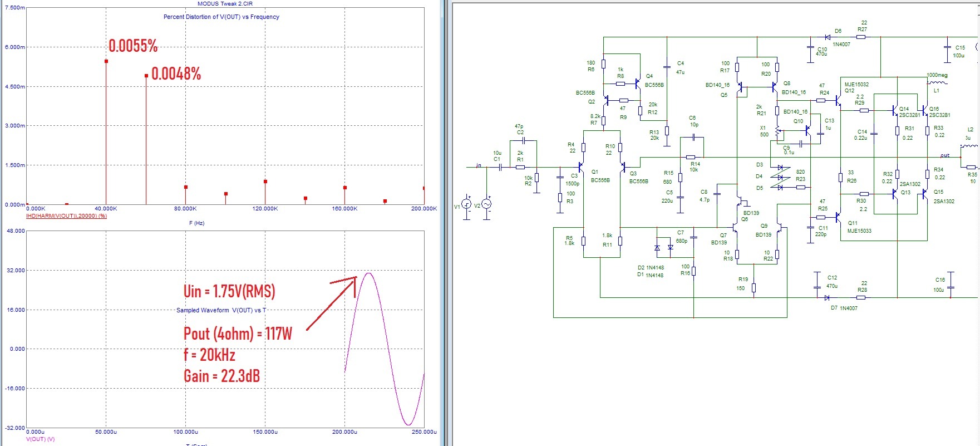Click the 120kHz harmonic data marker
This screenshot has height=446, width=980.
click(x=265, y=182)
